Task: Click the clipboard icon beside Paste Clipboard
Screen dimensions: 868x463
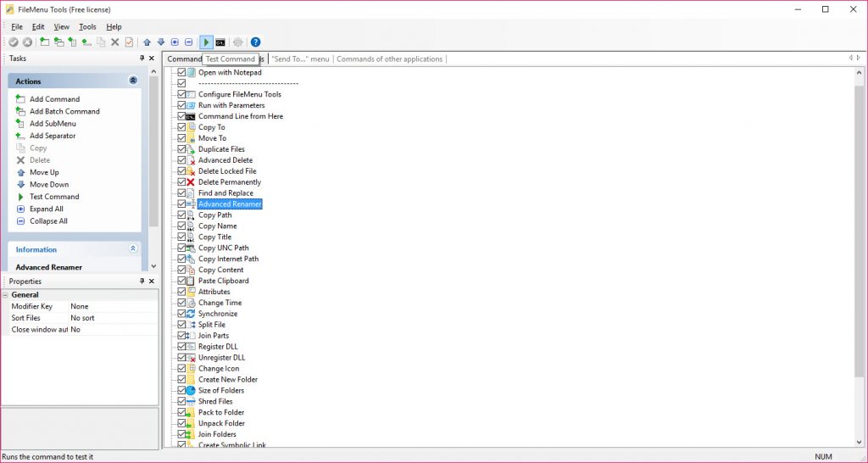Action: point(191,281)
